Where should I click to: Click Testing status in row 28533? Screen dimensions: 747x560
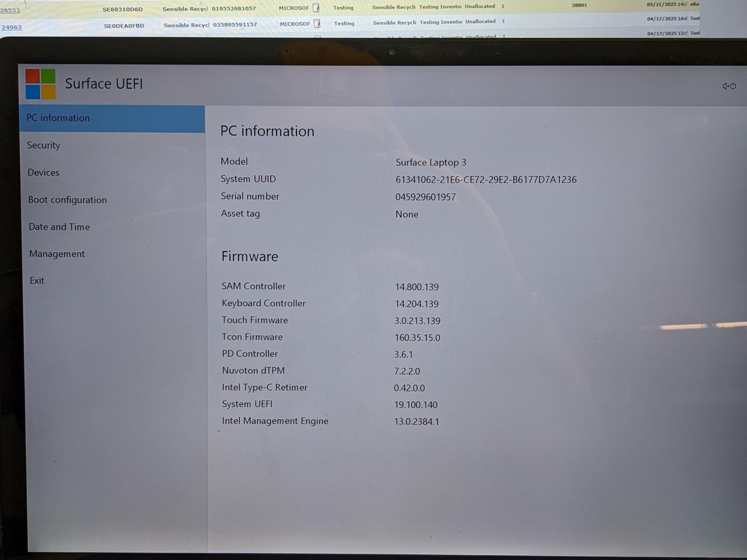[x=343, y=7]
